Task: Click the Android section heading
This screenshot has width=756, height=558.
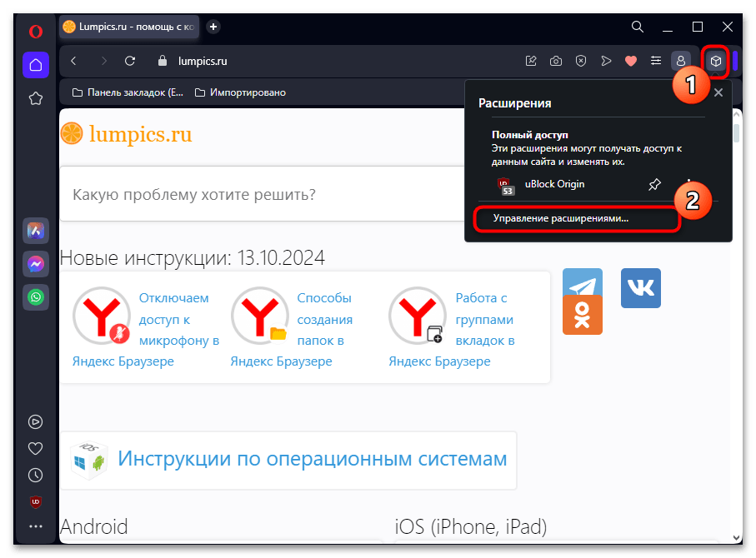Action: 94,526
